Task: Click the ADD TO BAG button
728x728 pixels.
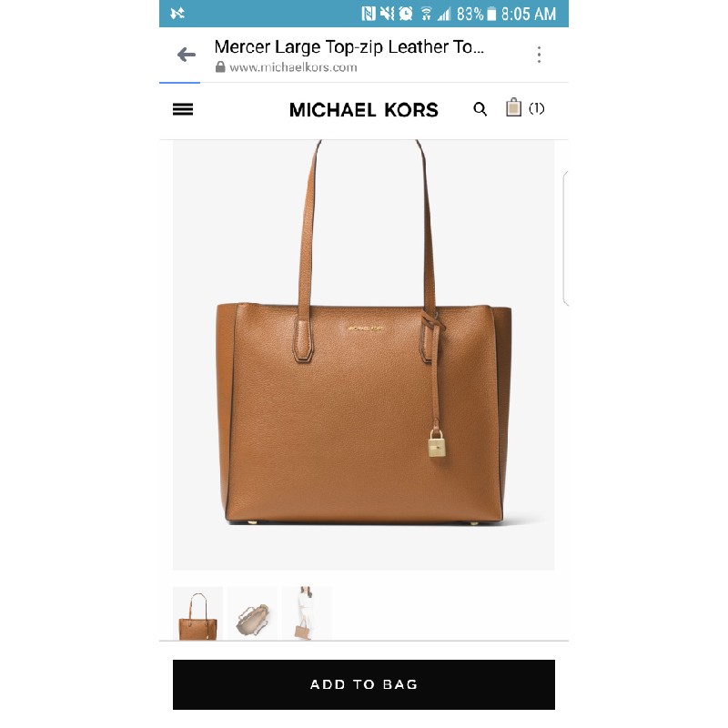Action: pos(363,684)
